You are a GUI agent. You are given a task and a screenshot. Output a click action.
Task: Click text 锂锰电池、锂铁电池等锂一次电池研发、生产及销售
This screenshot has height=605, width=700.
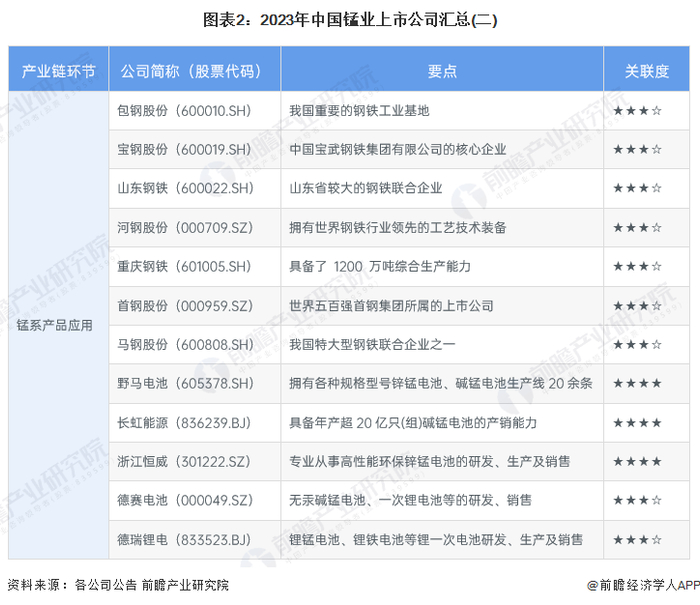click(436, 540)
